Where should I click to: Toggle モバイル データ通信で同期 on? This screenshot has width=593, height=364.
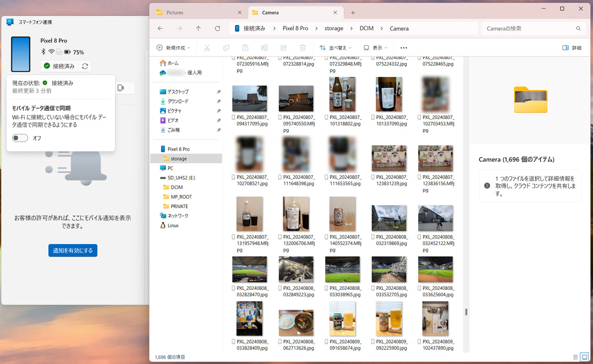[x=20, y=138]
